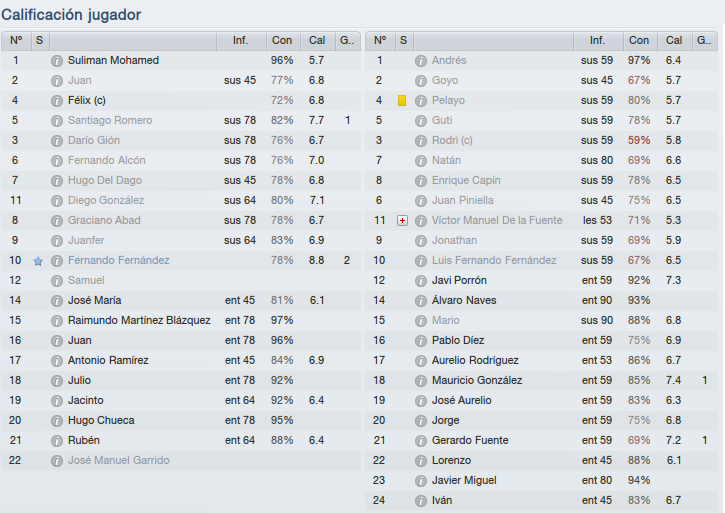Click star icon next to Fernando Fernández
Screen dimensions: 725x513
(x=38, y=261)
